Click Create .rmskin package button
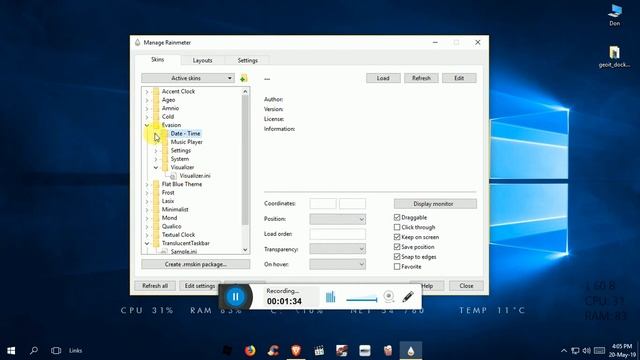 (x=196, y=264)
